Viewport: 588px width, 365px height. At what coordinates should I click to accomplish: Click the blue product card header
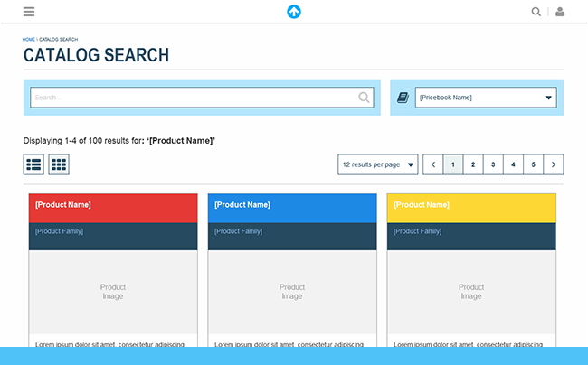pyautogui.click(x=292, y=208)
